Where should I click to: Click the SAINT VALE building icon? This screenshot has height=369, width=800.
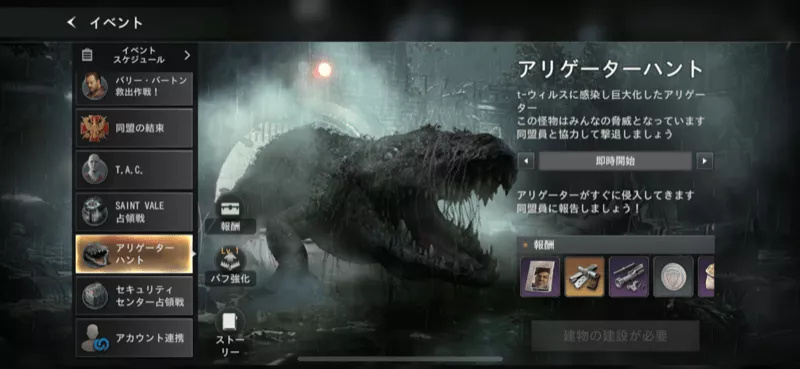pyautogui.click(x=95, y=212)
